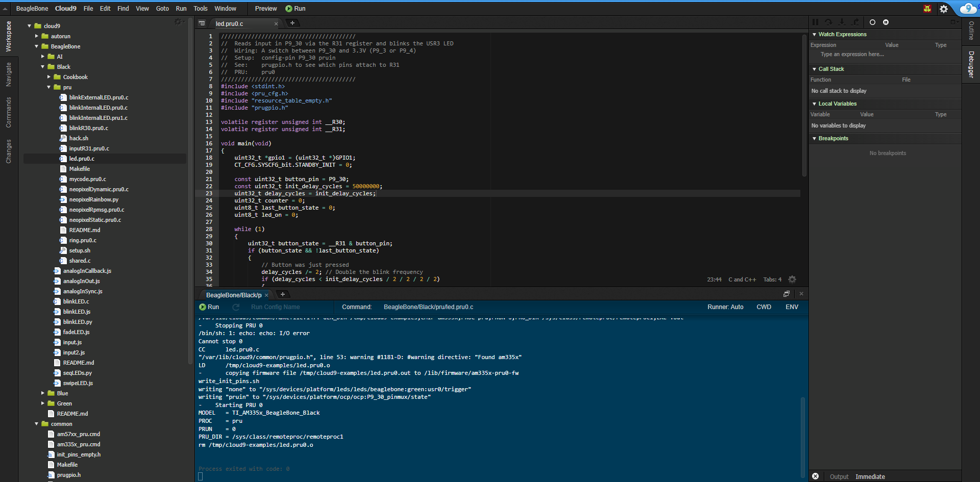Open the Navigate side panel
The image size is (980, 482).
9,74
